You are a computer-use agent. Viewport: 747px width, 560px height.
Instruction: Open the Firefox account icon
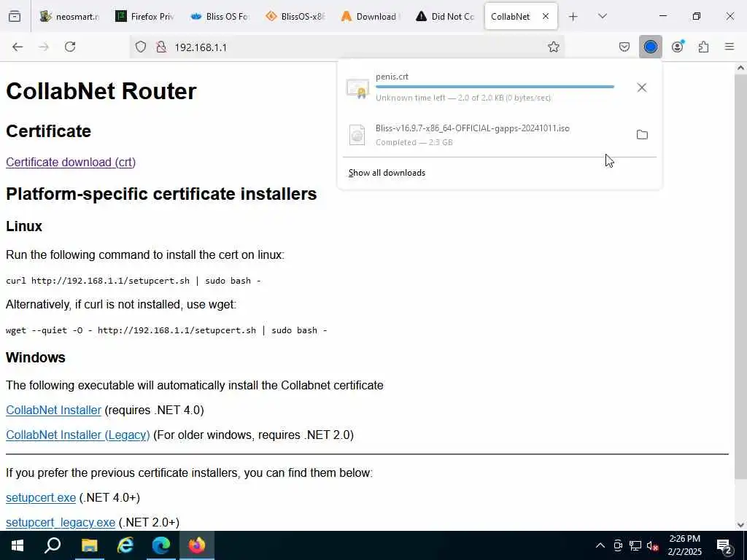pos(678,47)
